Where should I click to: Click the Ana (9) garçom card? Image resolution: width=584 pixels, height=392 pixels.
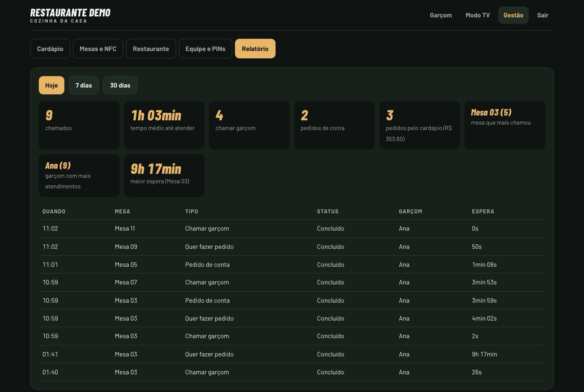(x=79, y=175)
